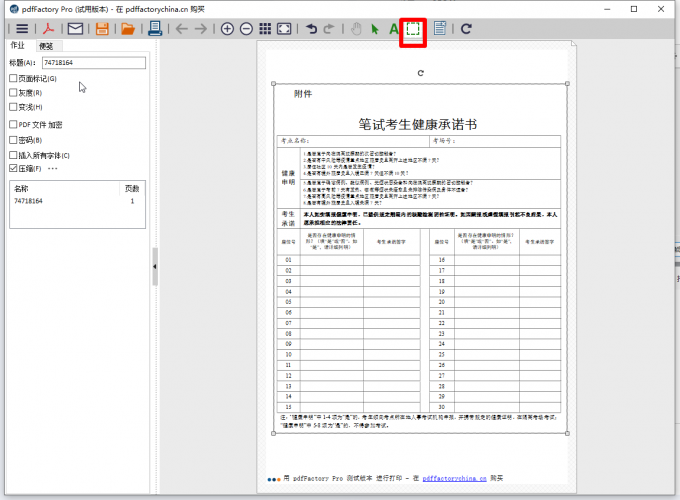Click the bottom-left selection handle
The width and height of the screenshot is (680, 500).
(273, 433)
